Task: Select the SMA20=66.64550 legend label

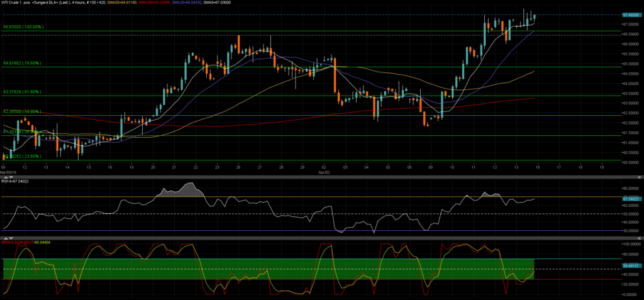Action: (x=186, y=3)
